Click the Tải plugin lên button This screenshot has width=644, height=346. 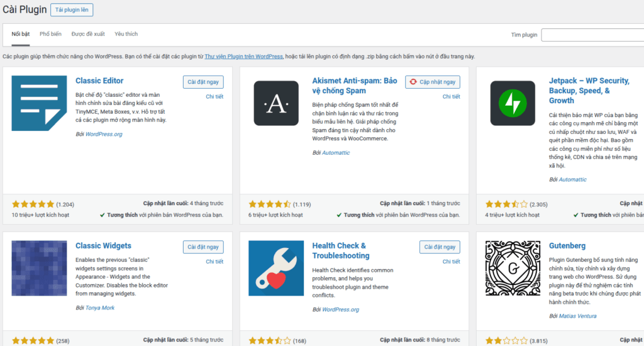72,10
